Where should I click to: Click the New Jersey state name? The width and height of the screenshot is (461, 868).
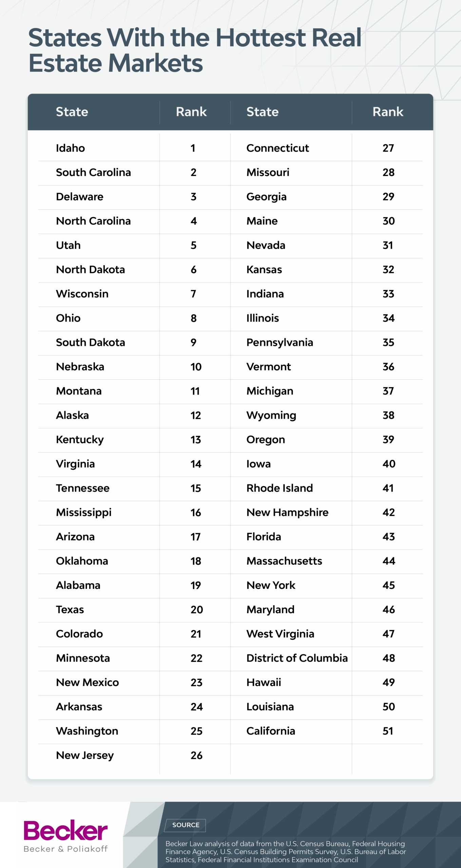(x=85, y=755)
